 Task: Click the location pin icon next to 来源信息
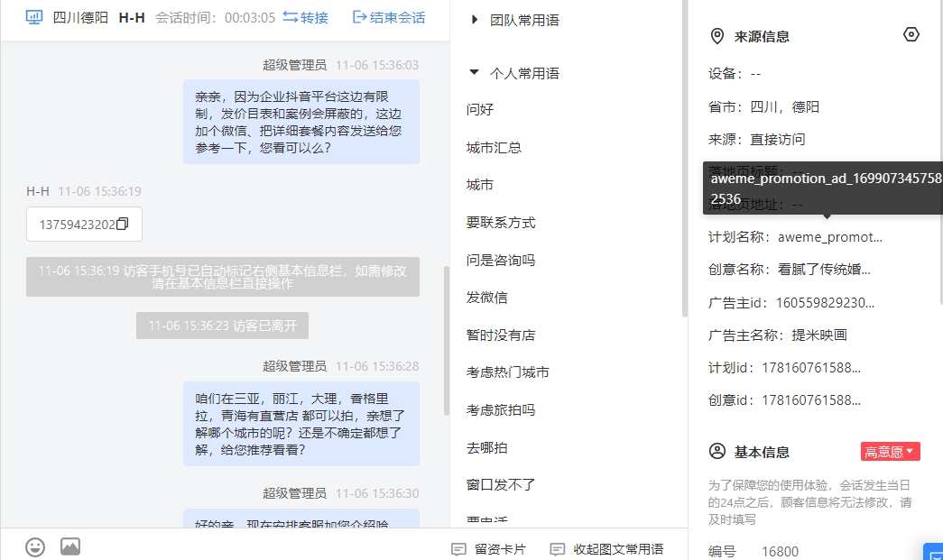pyautogui.click(x=716, y=36)
